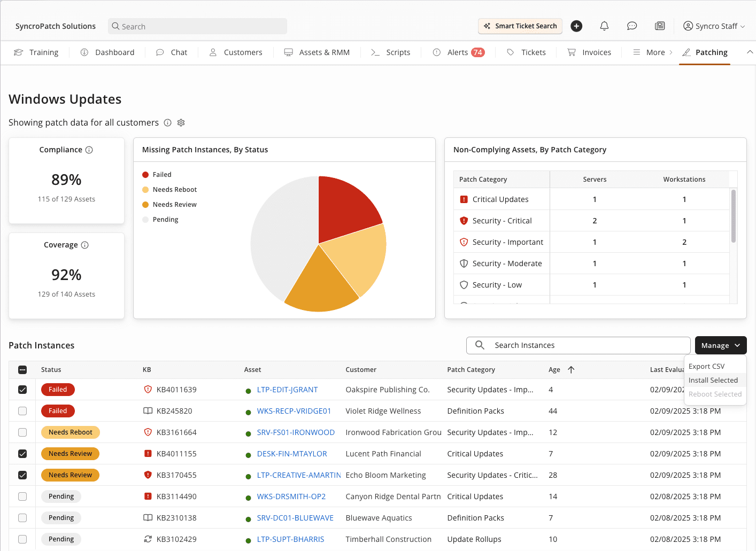The height and width of the screenshot is (551, 756).
Task: Click red shield icon next to KB3170455
Action: pos(148,475)
